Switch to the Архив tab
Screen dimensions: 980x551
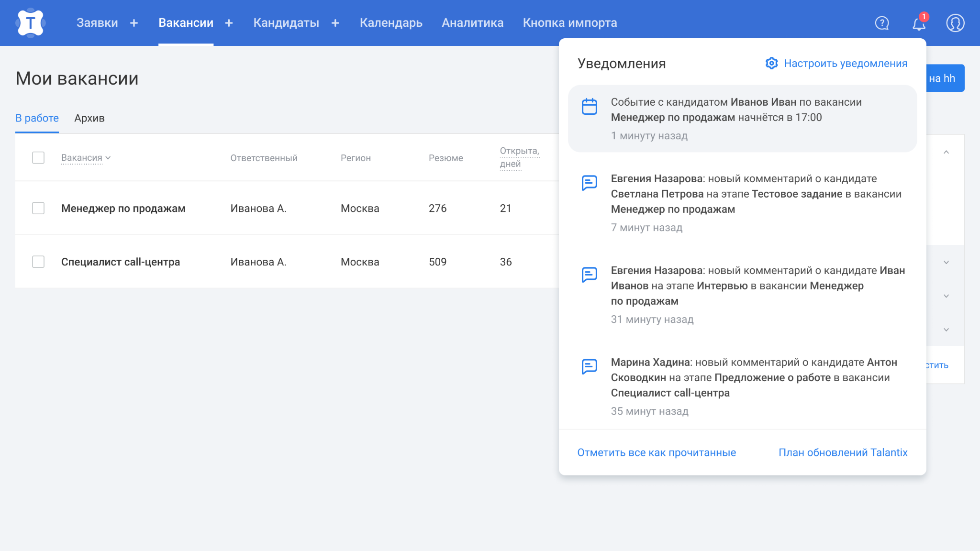tap(89, 118)
